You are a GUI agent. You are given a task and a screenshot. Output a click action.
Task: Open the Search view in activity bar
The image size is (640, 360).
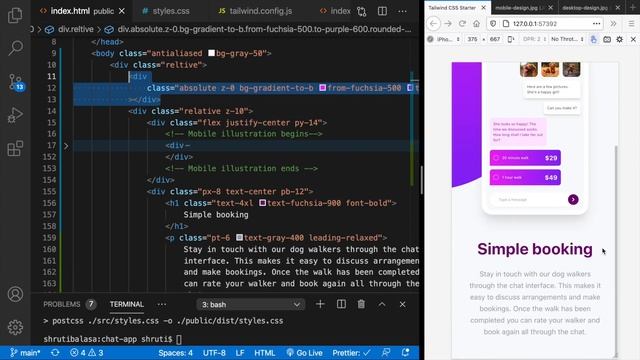pyautogui.click(x=15, y=48)
